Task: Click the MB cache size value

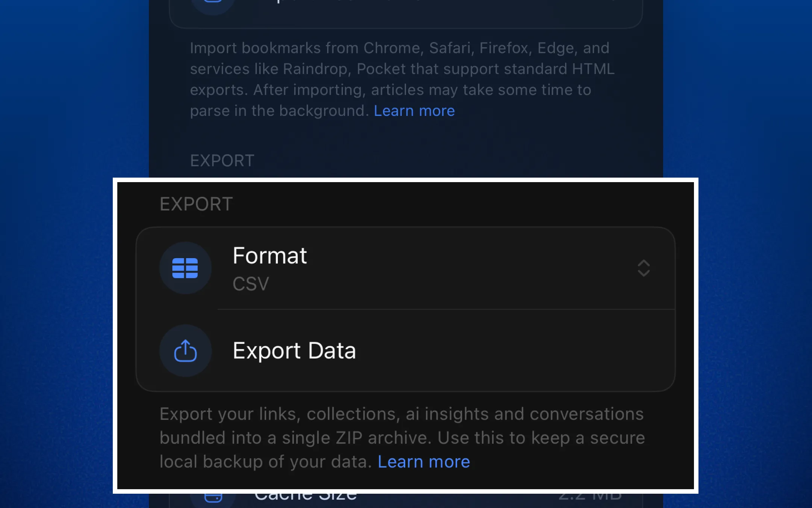Action: [x=589, y=497]
